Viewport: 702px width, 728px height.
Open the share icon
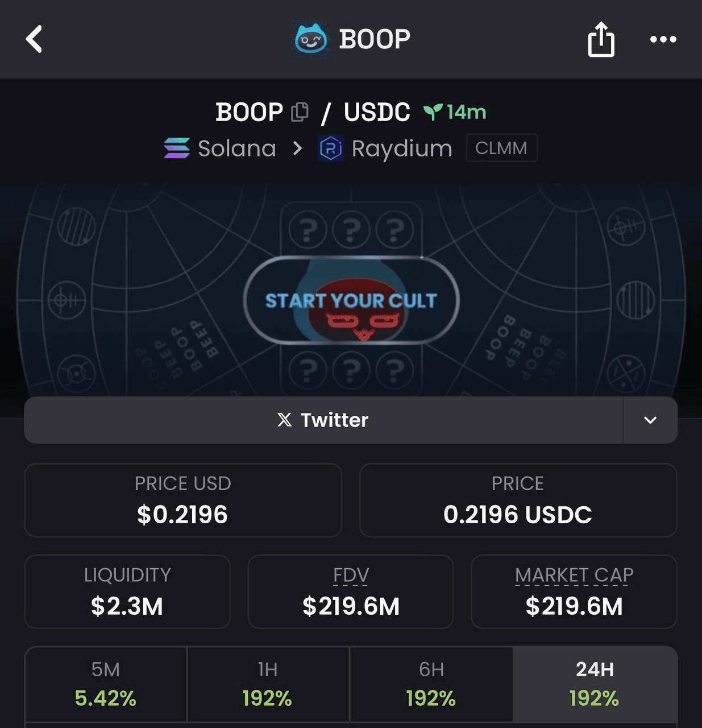point(601,39)
